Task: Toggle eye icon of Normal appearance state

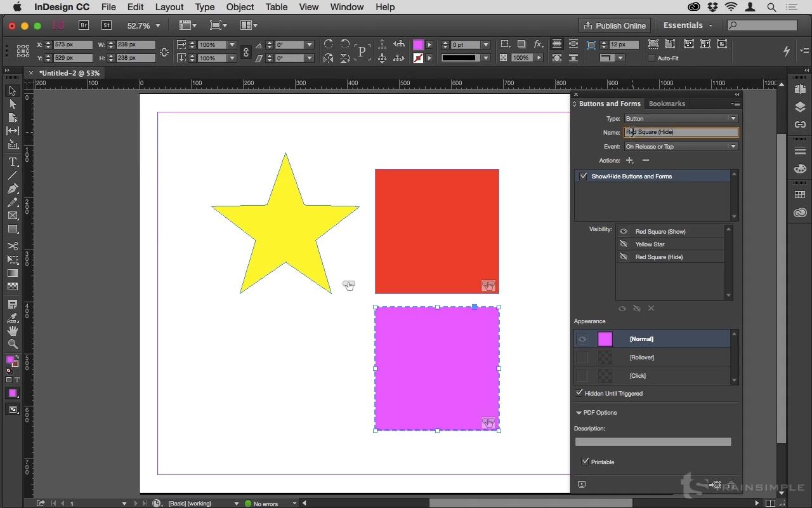Action: (582, 339)
